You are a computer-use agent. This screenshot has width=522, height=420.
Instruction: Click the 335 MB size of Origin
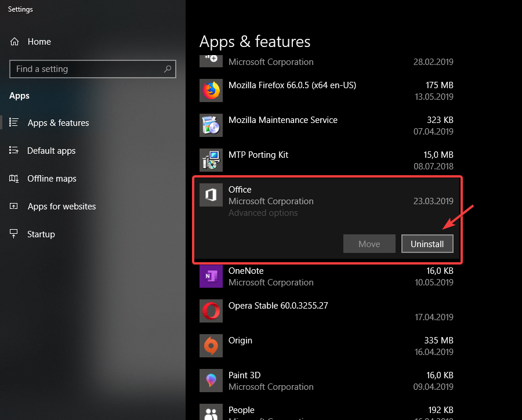[x=439, y=341]
